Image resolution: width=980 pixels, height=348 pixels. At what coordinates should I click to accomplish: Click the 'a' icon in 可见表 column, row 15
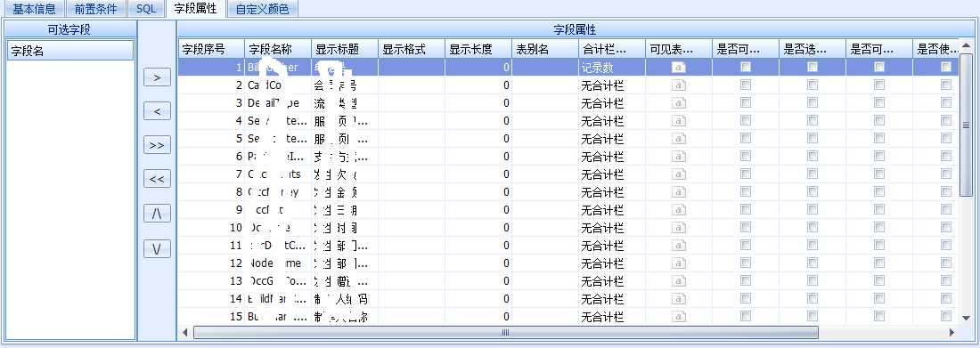coord(679,317)
